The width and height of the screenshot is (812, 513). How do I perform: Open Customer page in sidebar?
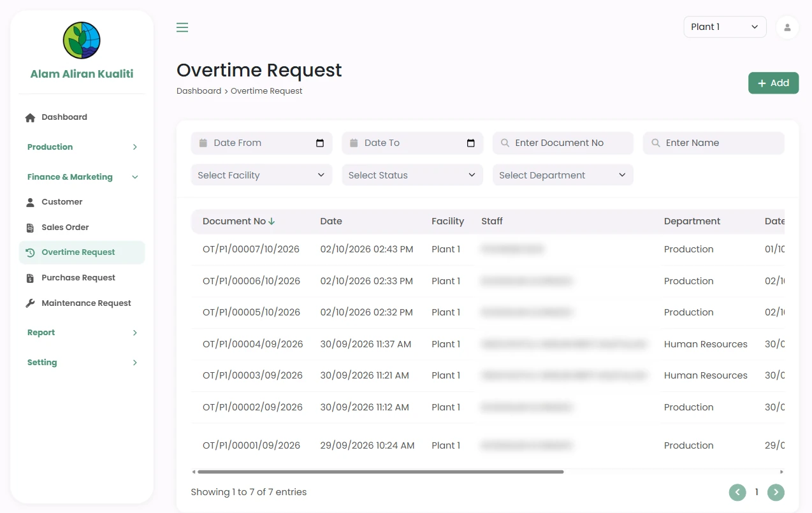tap(82, 202)
